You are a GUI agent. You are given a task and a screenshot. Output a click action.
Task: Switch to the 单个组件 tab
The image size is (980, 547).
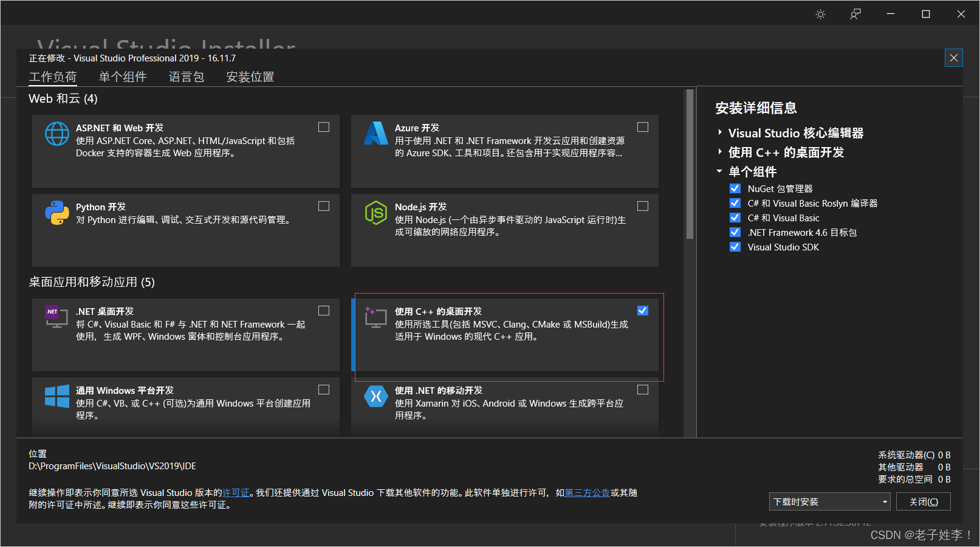click(123, 77)
